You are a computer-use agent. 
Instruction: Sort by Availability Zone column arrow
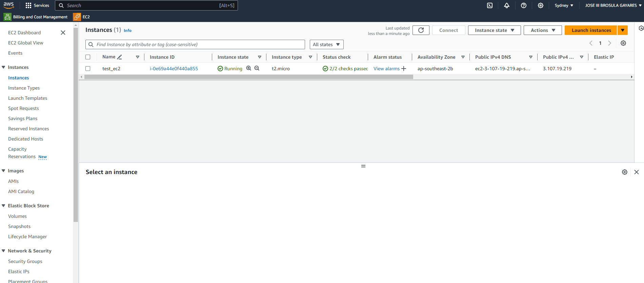click(x=463, y=57)
